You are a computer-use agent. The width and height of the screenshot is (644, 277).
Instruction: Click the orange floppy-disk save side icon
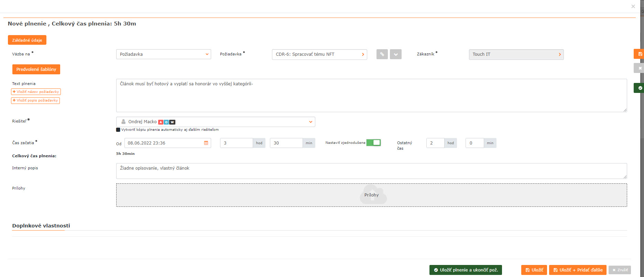pyautogui.click(x=639, y=54)
